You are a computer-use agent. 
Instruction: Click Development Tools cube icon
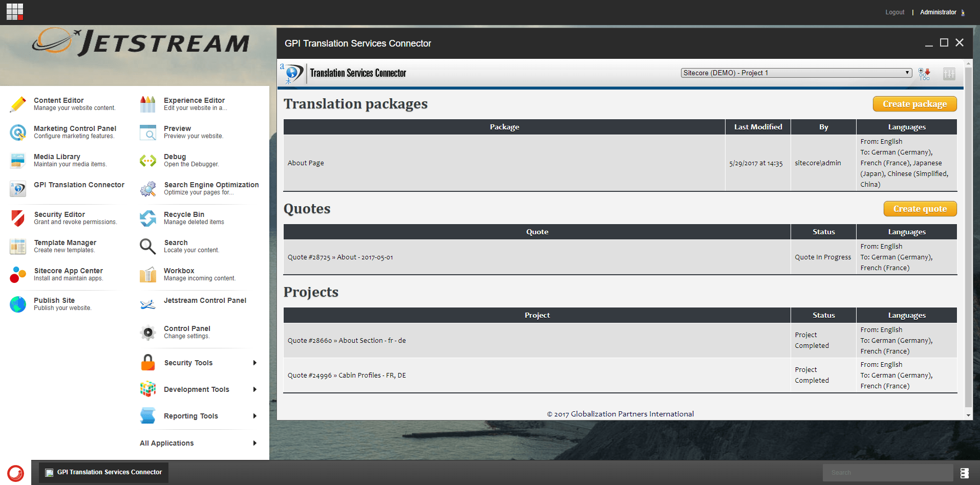pyautogui.click(x=148, y=389)
